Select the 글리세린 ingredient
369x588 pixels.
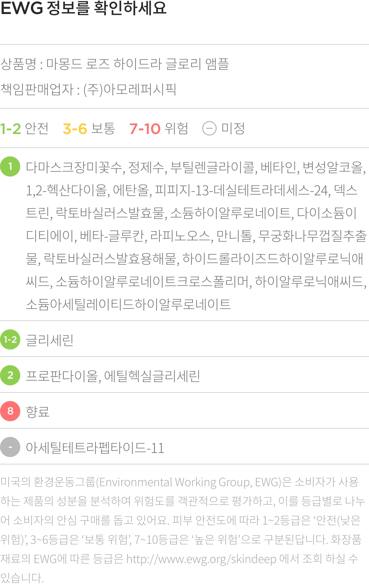click(50, 340)
